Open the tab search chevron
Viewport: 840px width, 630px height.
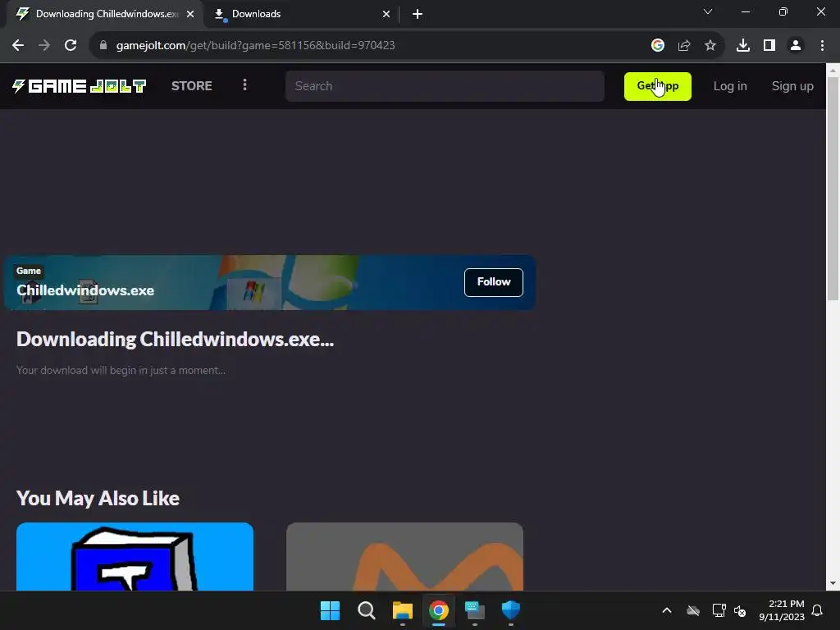point(708,11)
